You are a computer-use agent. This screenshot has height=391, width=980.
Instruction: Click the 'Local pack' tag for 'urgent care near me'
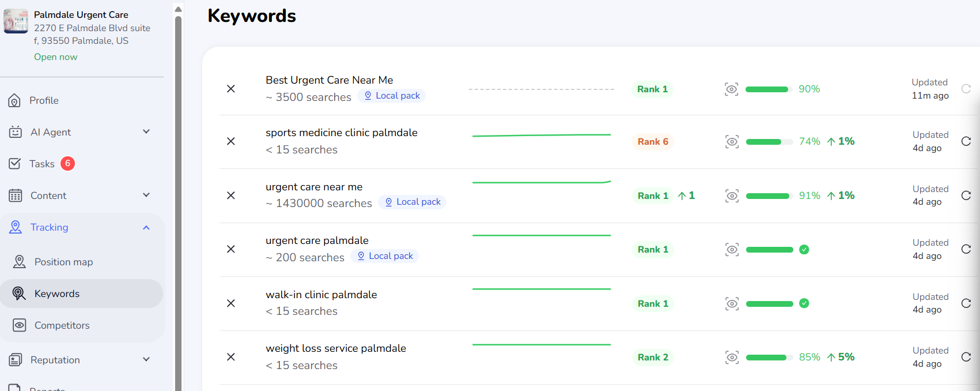pyautogui.click(x=413, y=202)
